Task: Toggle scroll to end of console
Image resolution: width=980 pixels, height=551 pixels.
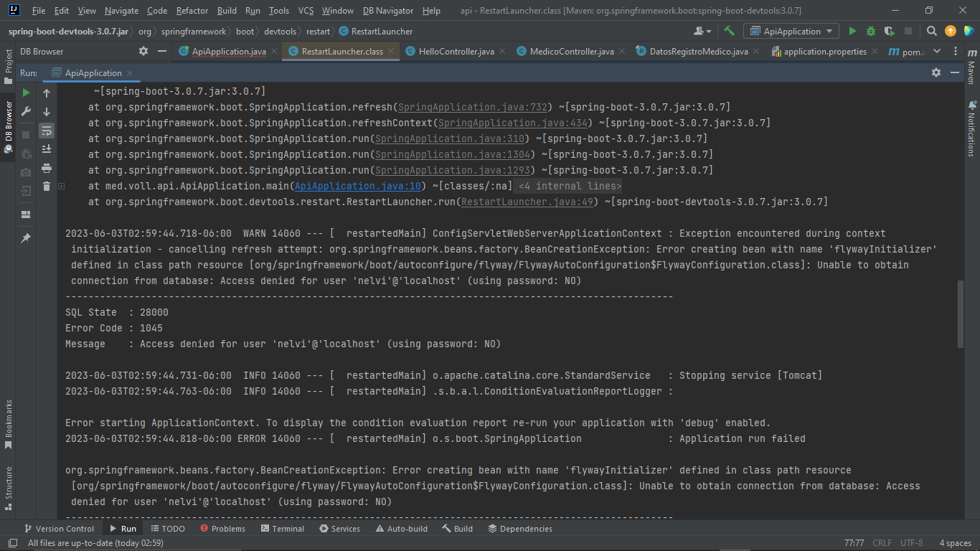Action: pyautogui.click(x=47, y=149)
